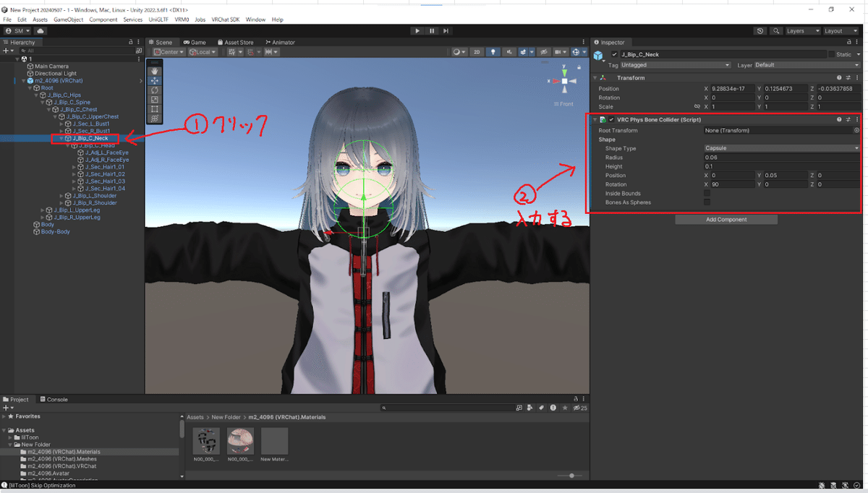The image size is (868, 493).
Task: Open the Layer Default dropdown
Action: pos(807,65)
